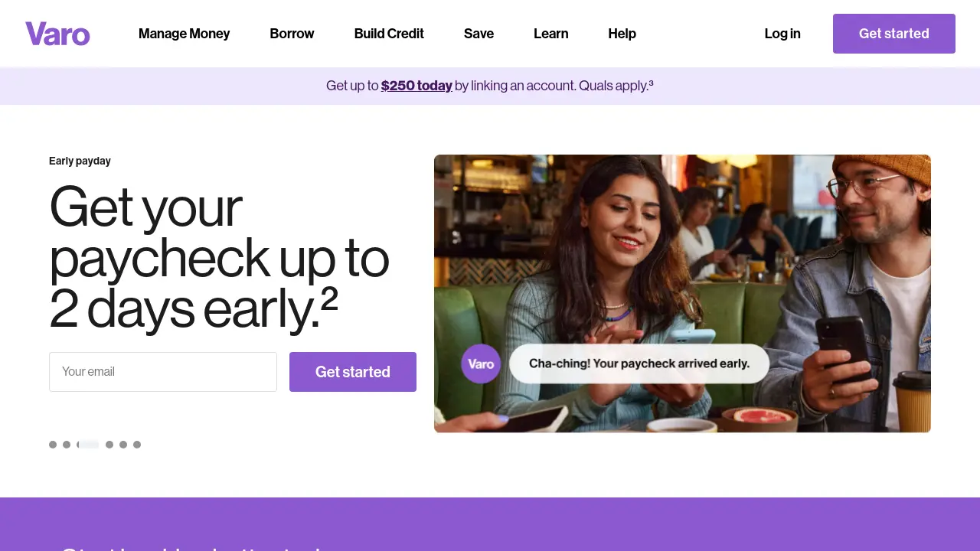
Task: Click Get started beside the email field
Action: [353, 372]
